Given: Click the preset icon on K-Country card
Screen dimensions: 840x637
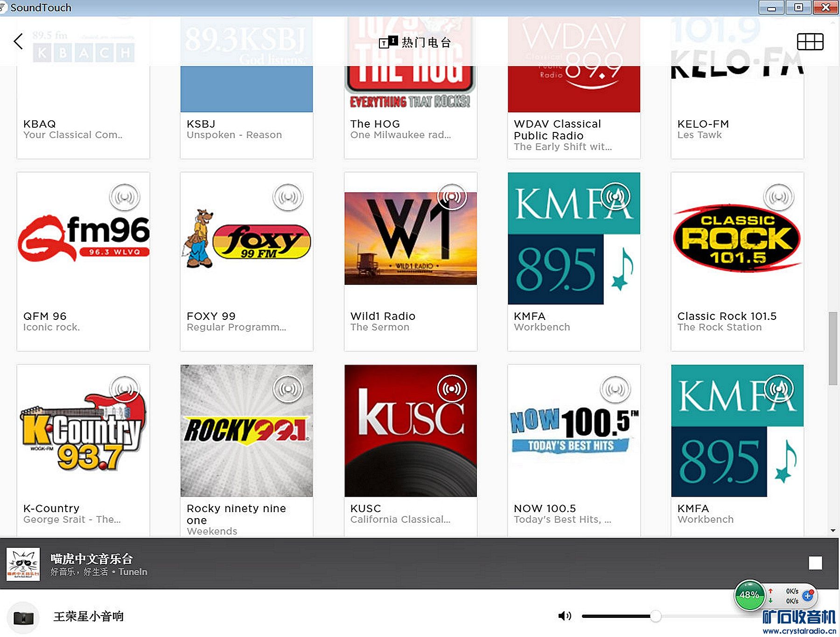Looking at the screenshot, I should point(125,389).
